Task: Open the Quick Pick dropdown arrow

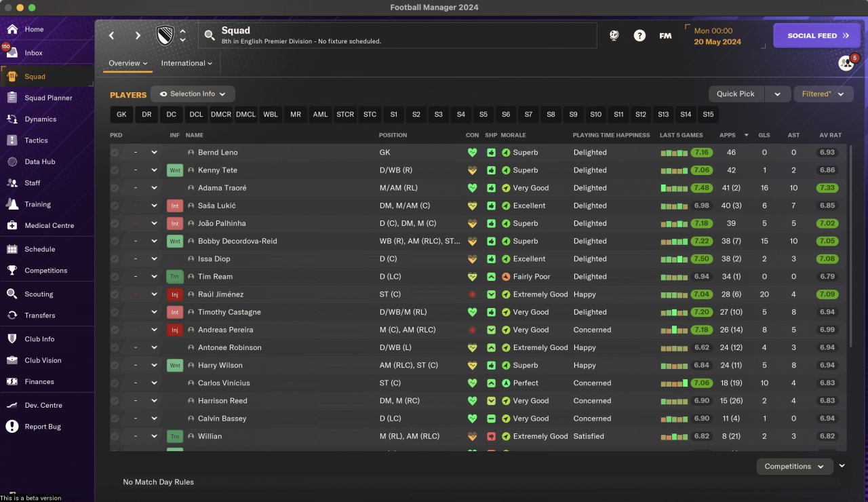Action: 777,94
